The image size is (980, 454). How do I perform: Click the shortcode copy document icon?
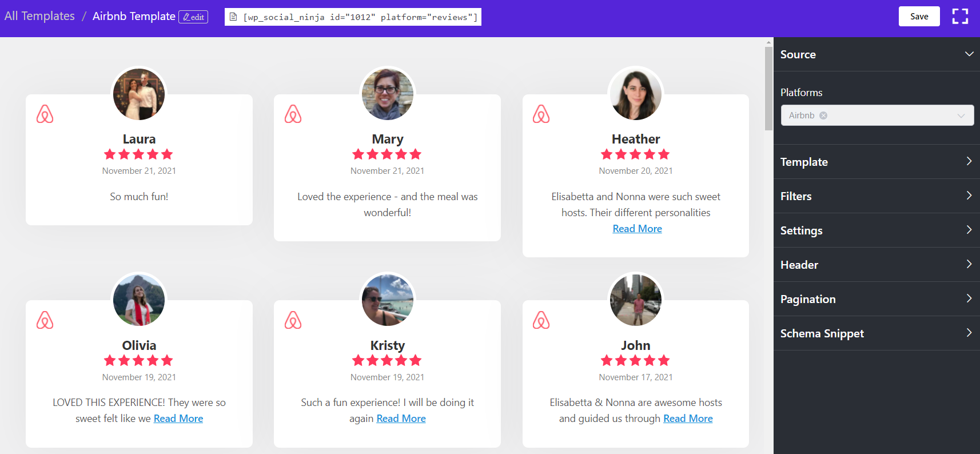pos(233,17)
